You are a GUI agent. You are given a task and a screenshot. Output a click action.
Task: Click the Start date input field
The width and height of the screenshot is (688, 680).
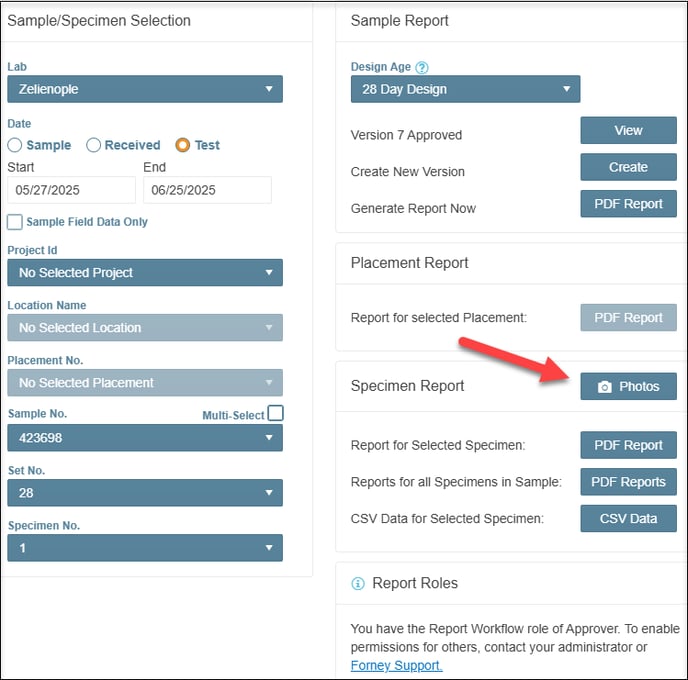pos(72,190)
